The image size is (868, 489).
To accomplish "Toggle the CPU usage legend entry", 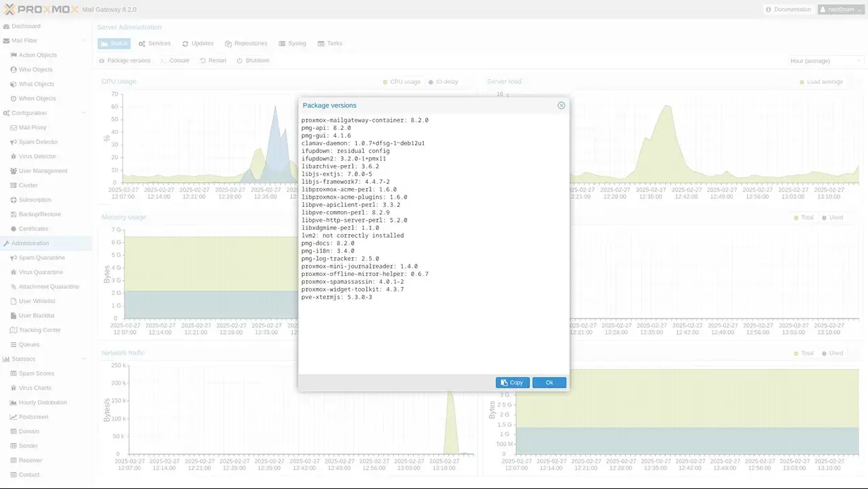I will (402, 82).
